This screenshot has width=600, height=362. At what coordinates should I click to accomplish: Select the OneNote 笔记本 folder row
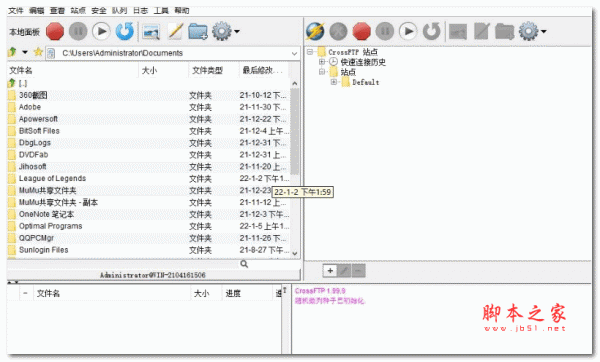148,214
